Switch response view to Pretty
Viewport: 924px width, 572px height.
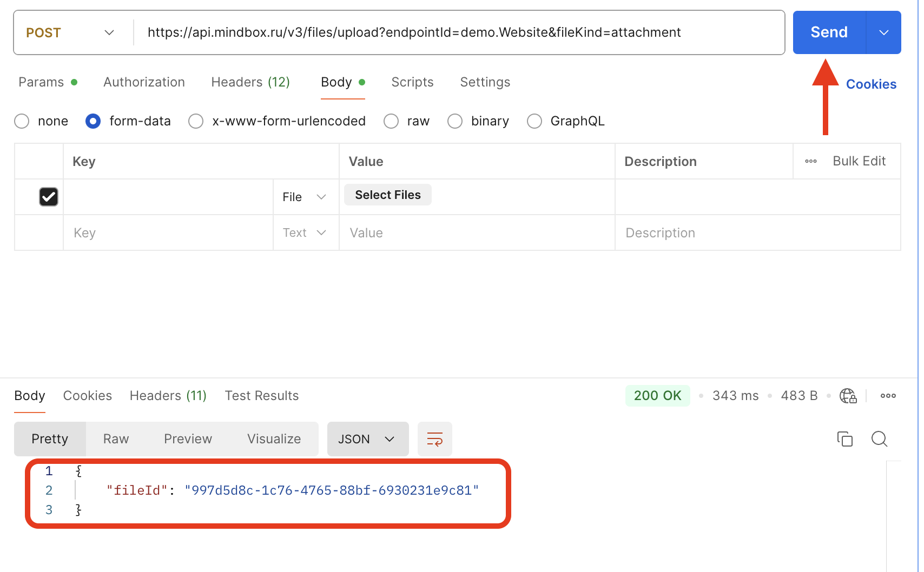pyautogui.click(x=50, y=439)
